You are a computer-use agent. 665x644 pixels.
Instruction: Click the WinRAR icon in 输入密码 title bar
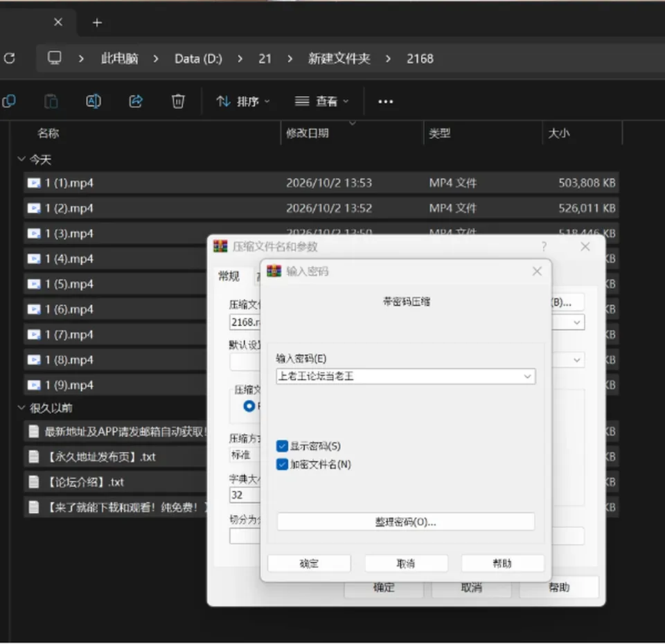(274, 271)
